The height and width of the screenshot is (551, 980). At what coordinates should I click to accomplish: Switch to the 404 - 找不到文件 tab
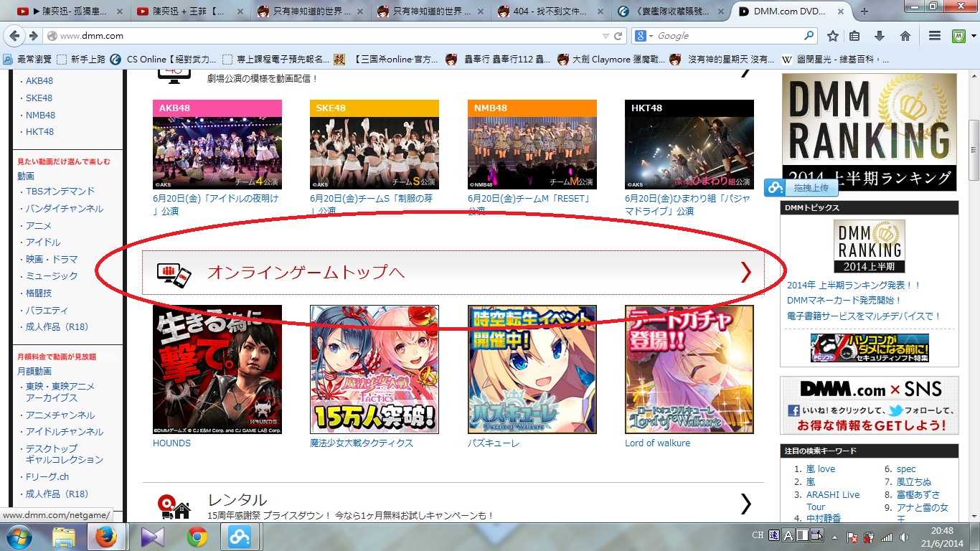point(549,11)
